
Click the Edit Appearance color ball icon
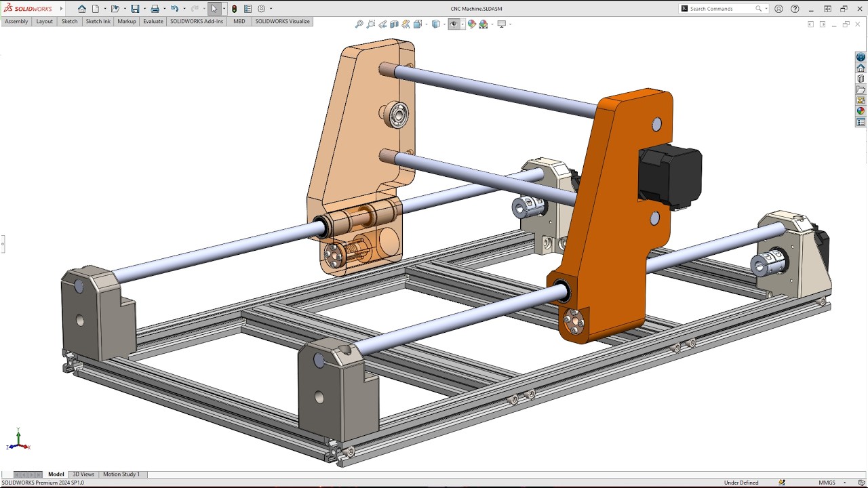point(472,24)
